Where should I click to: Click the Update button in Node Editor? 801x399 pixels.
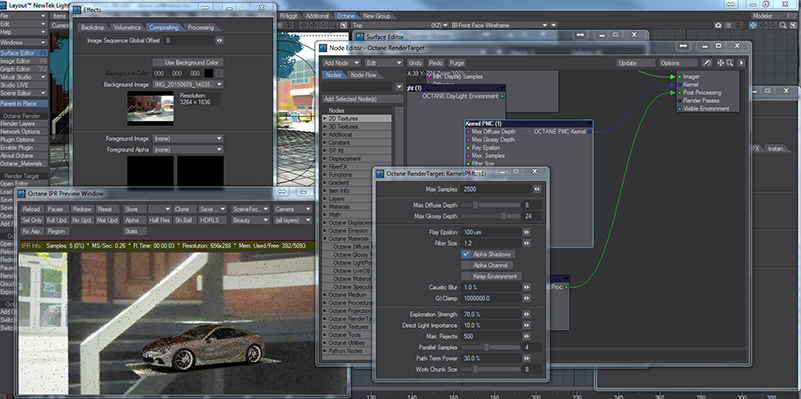tap(635, 63)
